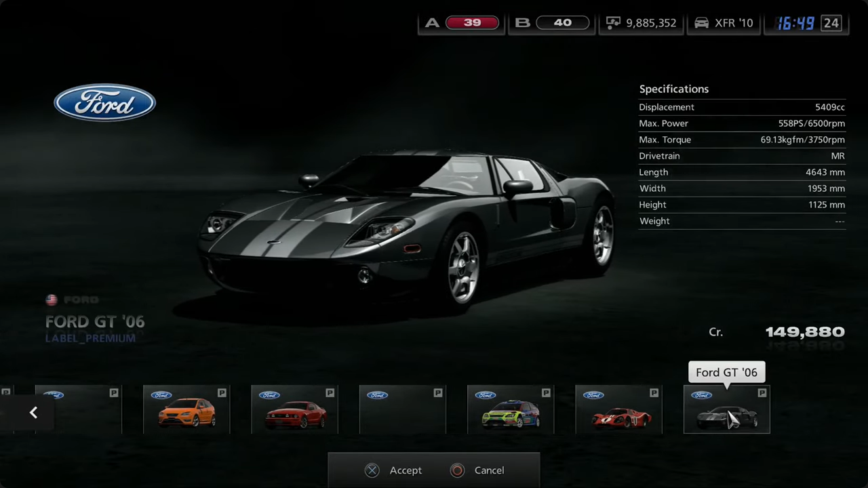Click the left arrow to scroll car list
This screenshot has height=488, width=868.
click(x=33, y=412)
